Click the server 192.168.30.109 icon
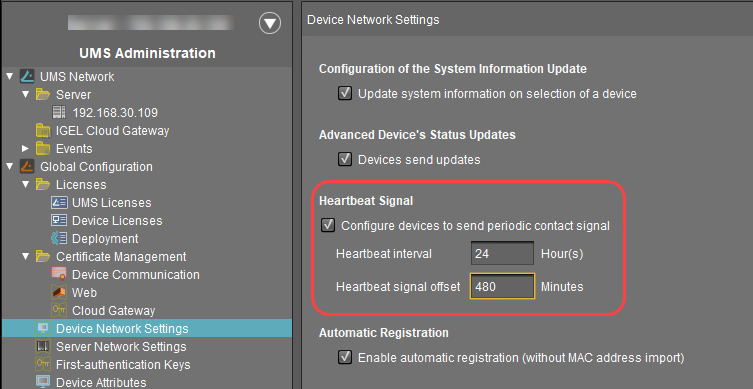753x389 pixels. (x=59, y=112)
